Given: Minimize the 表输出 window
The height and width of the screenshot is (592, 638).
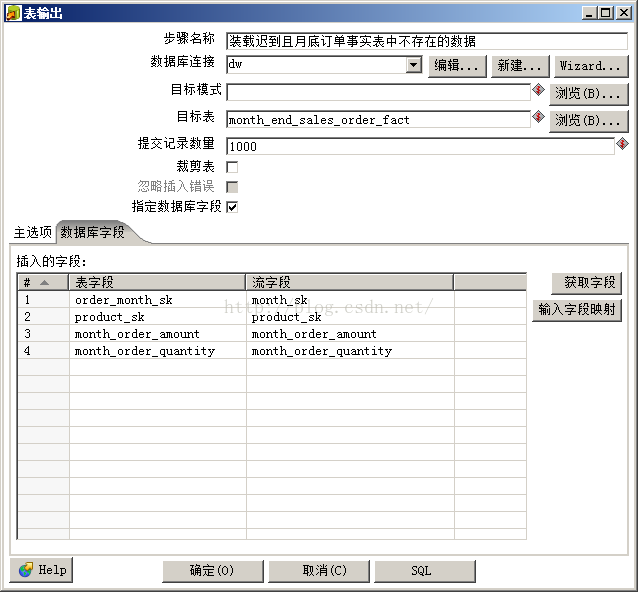Looking at the screenshot, I should click(589, 13).
